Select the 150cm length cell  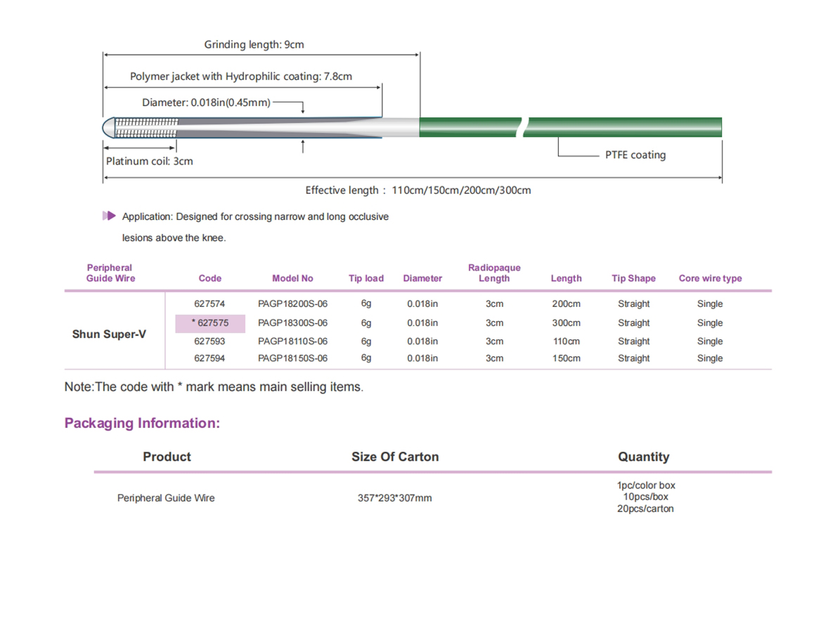567,358
